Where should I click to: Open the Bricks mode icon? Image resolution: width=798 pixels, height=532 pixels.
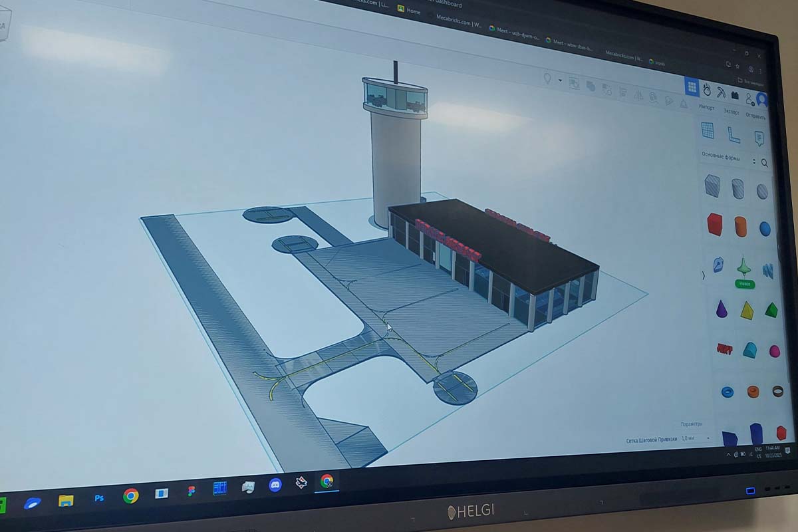point(735,96)
